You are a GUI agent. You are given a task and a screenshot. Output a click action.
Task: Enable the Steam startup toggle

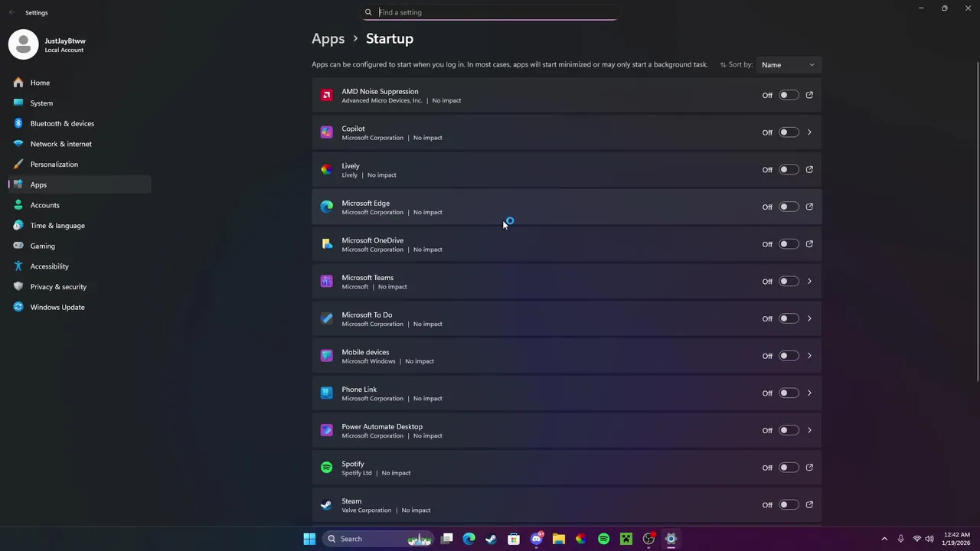click(789, 504)
